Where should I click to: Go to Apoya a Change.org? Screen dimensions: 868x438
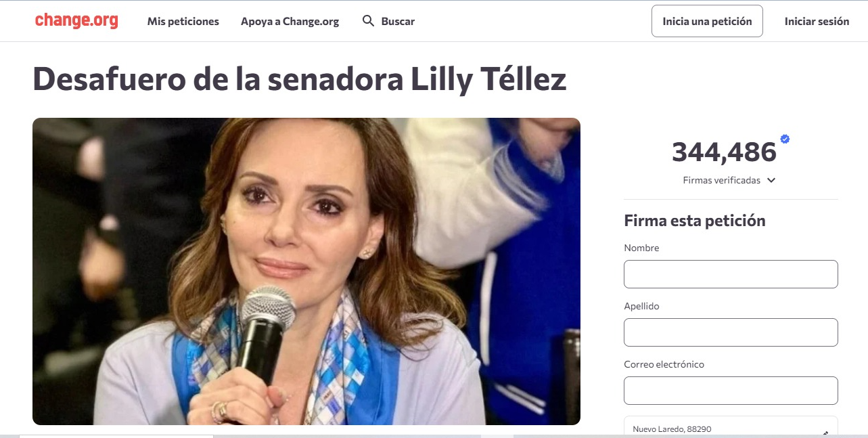(x=290, y=21)
